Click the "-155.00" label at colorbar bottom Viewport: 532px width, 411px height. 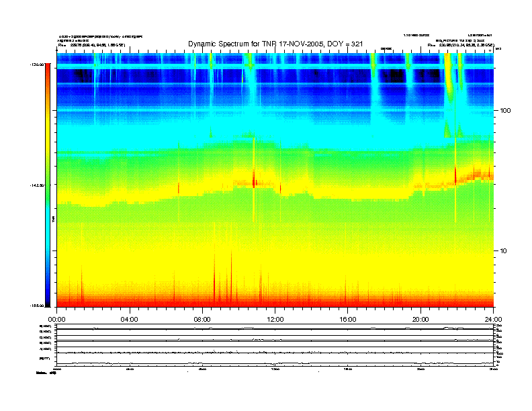click(37, 306)
